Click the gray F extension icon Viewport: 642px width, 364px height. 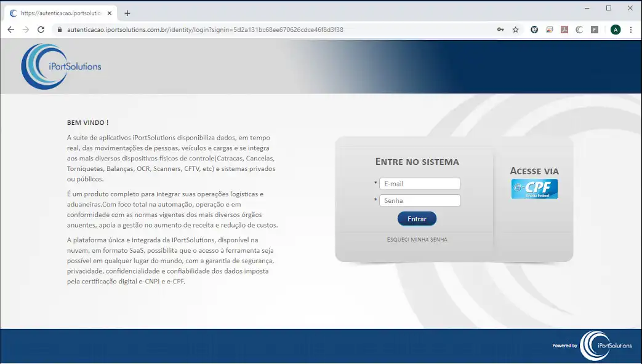[x=595, y=30]
